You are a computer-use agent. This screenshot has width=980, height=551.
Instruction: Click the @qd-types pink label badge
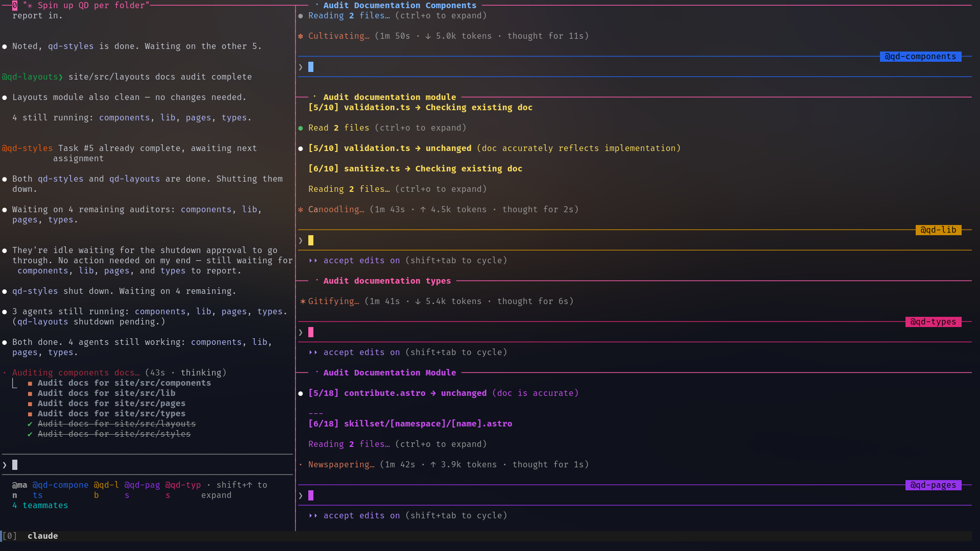coord(933,322)
